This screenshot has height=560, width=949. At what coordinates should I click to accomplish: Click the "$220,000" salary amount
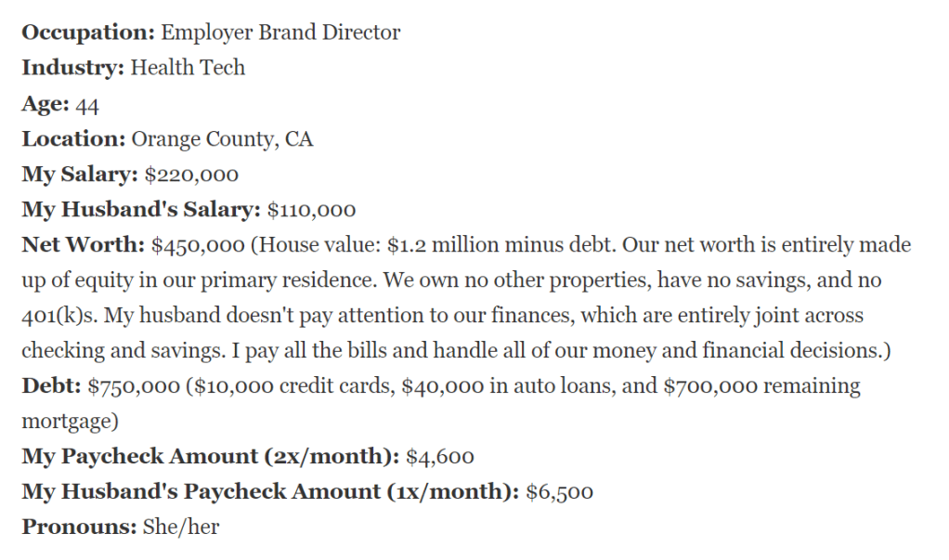[x=191, y=175]
